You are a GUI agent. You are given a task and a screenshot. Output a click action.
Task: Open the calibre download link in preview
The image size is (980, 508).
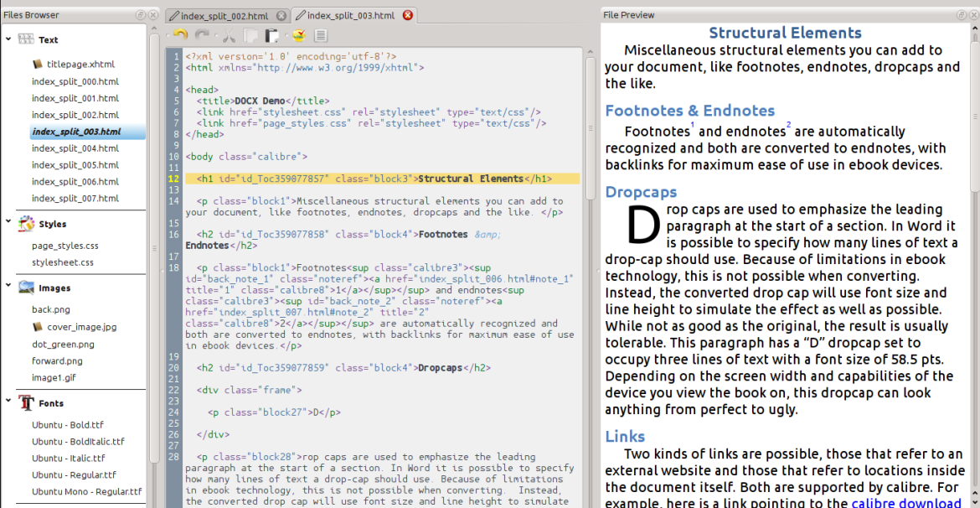(907, 502)
